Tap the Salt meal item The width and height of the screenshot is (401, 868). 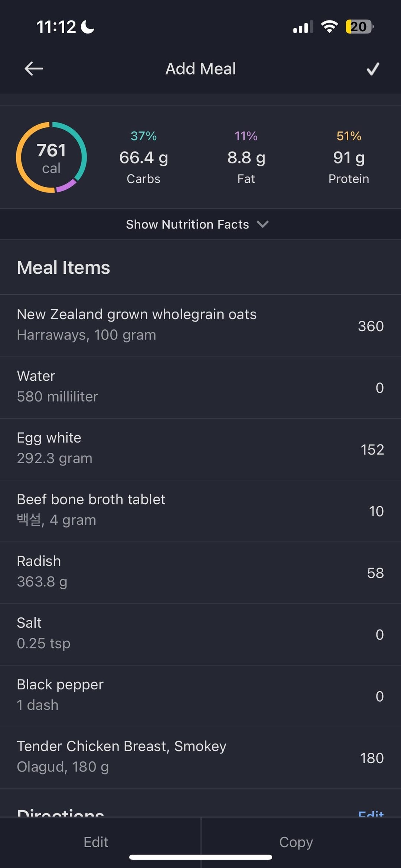(200, 634)
